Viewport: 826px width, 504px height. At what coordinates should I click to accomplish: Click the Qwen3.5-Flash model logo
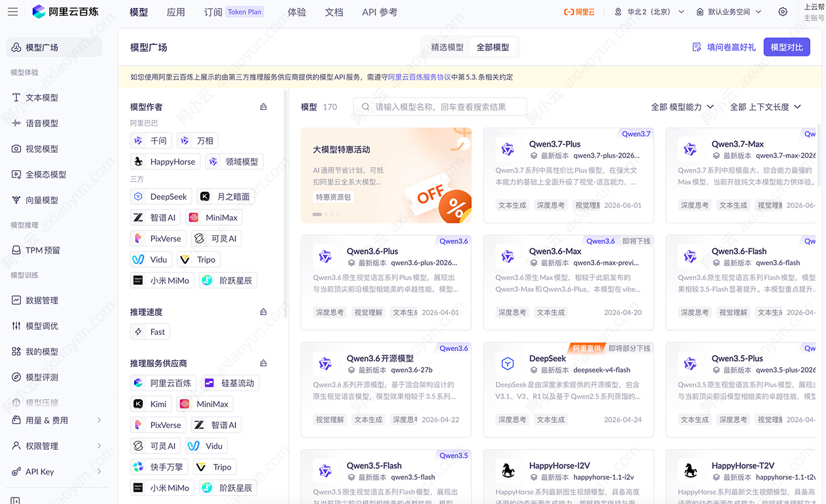[x=325, y=471]
